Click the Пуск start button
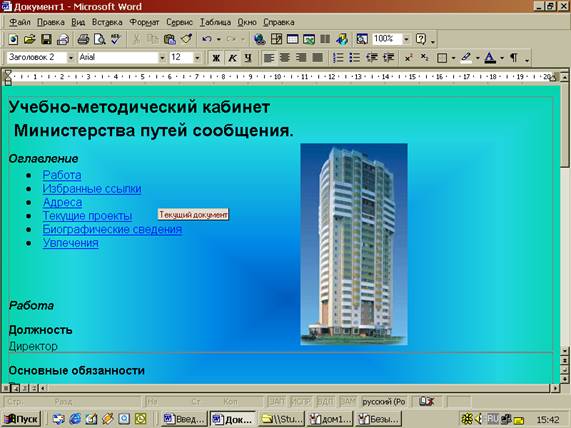Viewport: 571px width, 428px height. coord(21,419)
